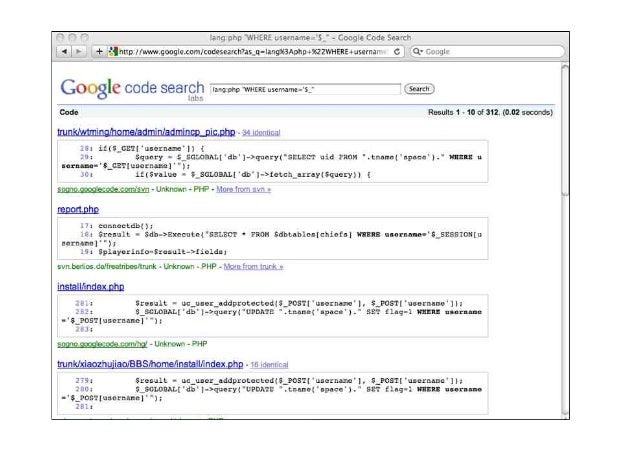The height and width of the screenshot is (451, 638).
Task: Click the site favicon in address bar
Action: click(x=113, y=52)
